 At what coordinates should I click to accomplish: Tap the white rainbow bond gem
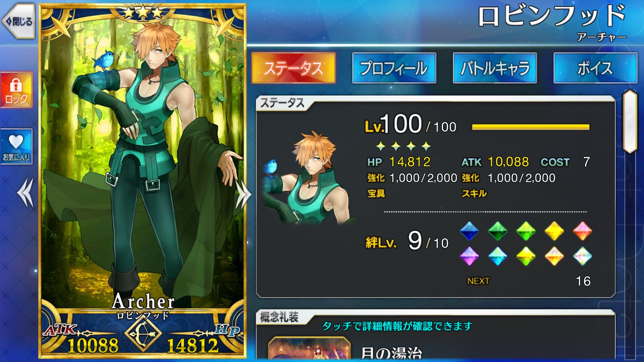583,256
